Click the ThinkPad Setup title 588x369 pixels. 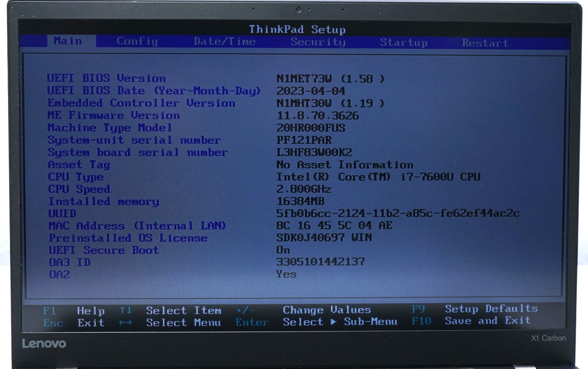297,29
